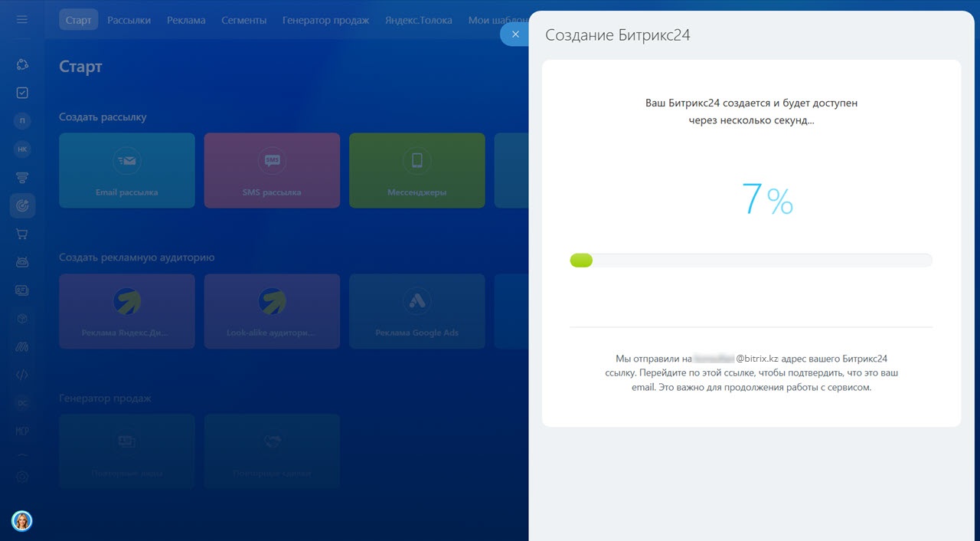Select the SMS рассылка tile
Screen dimensions: 980x541
(x=272, y=170)
